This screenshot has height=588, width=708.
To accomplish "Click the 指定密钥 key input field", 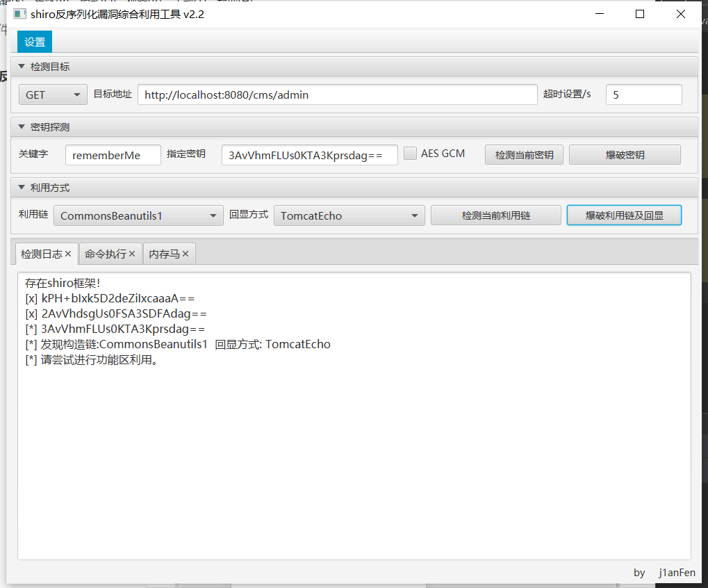I will point(309,155).
